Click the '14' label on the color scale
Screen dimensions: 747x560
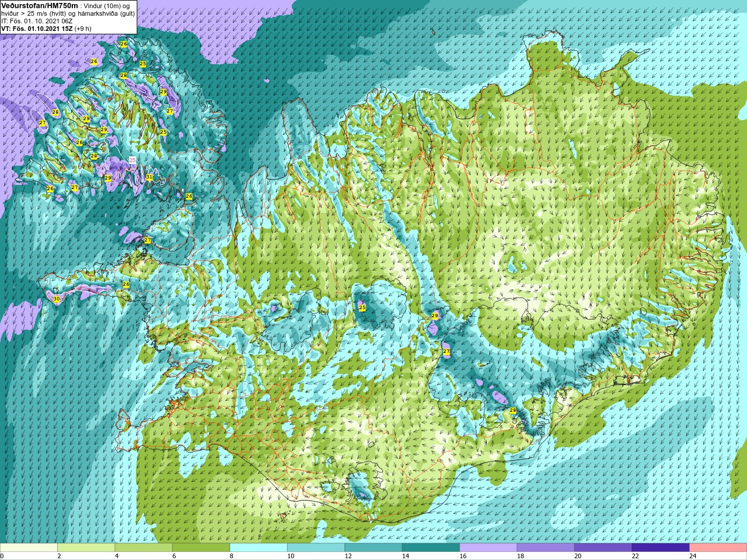(405, 556)
